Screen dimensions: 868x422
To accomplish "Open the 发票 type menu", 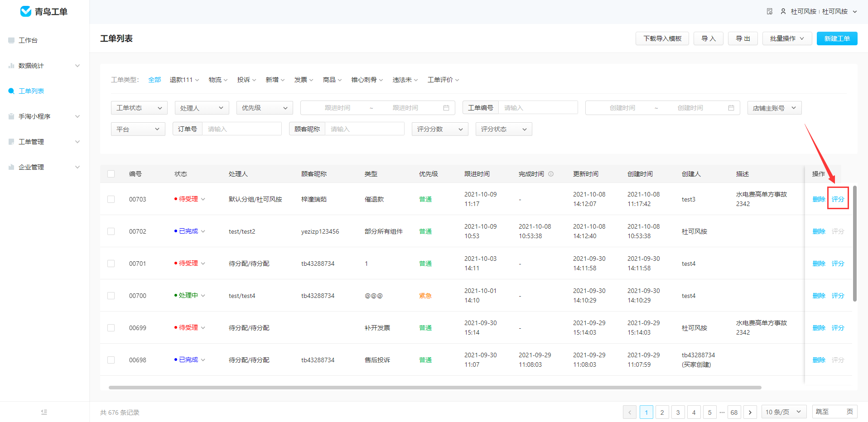I will [x=304, y=80].
